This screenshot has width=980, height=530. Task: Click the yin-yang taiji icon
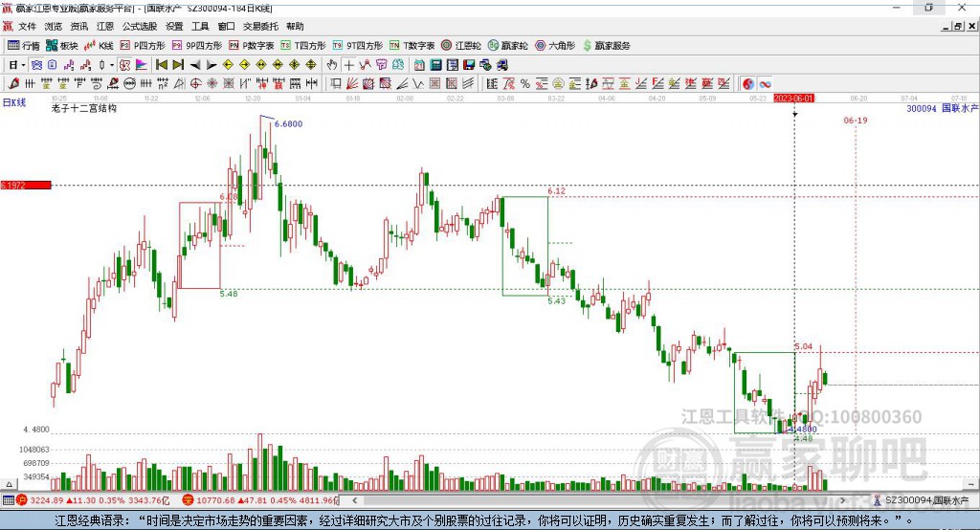(x=747, y=84)
